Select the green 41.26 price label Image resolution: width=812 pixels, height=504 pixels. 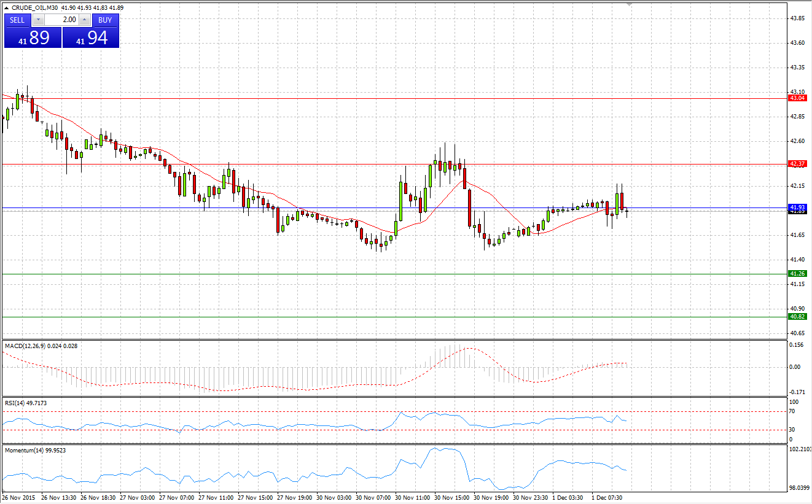point(797,274)
